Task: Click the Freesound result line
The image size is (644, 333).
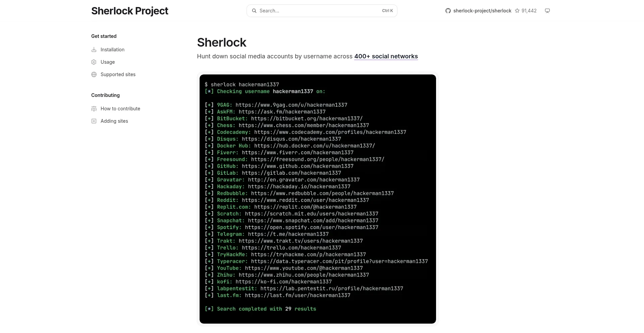Action: pyautogui.click(x=294, y=159)
